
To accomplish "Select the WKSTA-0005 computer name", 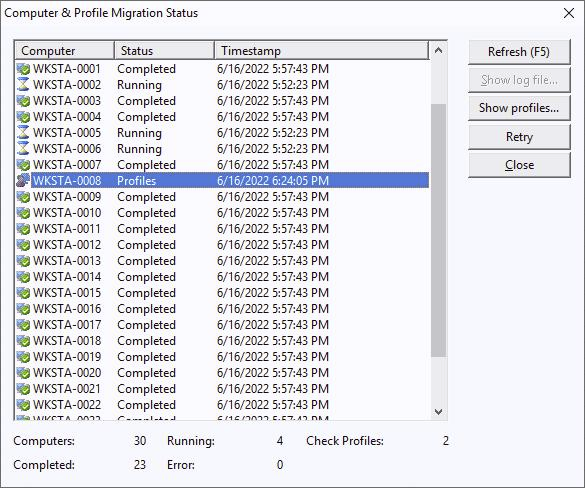I will 67,133.
